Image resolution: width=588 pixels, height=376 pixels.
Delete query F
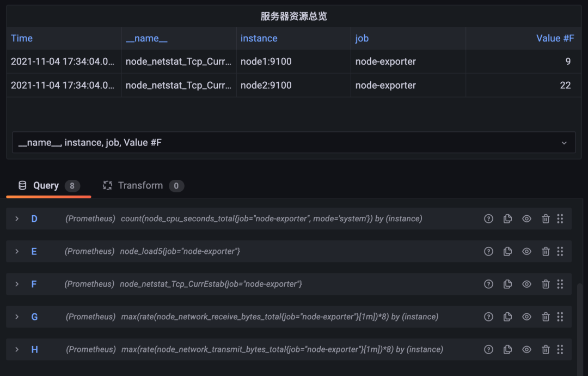[546, 284]
